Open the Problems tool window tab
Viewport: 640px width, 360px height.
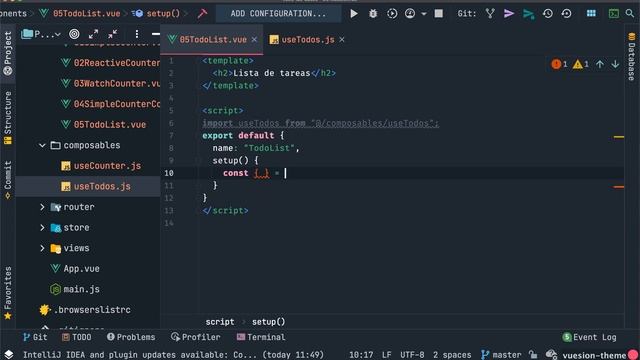[x=131, y=337]
